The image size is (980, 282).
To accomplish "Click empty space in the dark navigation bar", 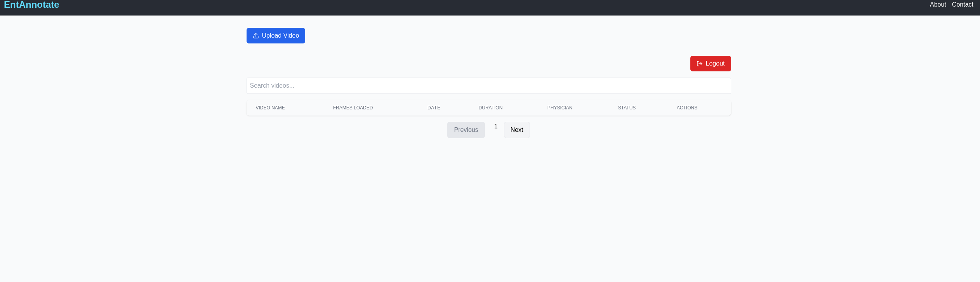I will point(466,7).
